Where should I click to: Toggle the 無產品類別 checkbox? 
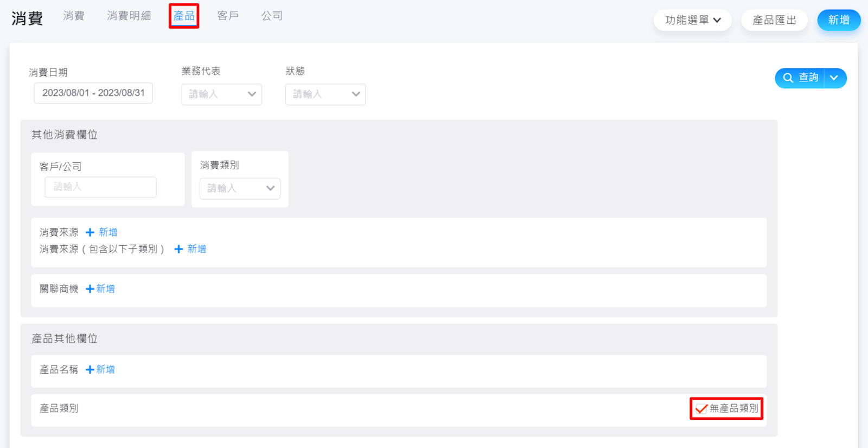tap(701, 409)
